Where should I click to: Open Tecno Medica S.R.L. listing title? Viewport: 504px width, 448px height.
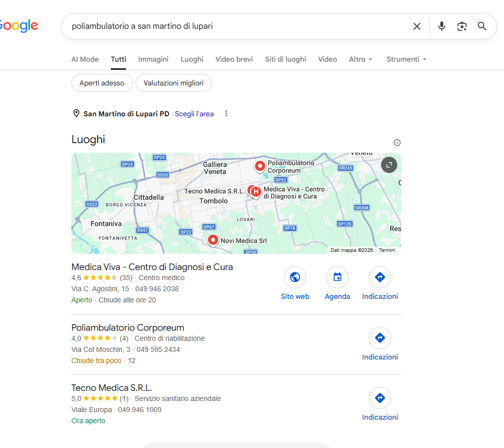[111, 388]
